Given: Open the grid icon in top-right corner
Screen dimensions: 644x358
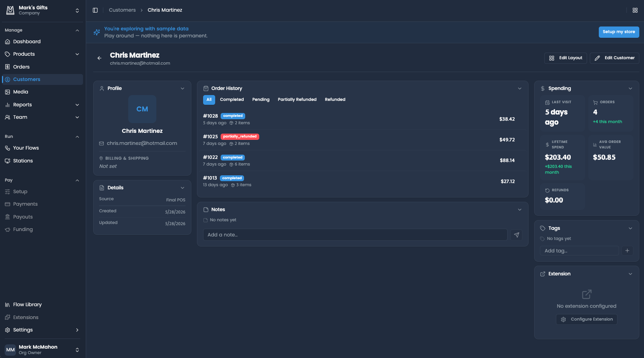Looking at the screenshot, I should click(635, 10).
